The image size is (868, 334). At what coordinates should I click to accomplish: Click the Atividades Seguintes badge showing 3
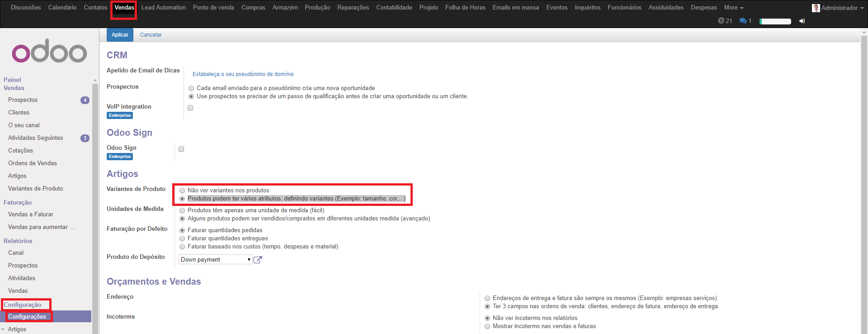point(85,138)
